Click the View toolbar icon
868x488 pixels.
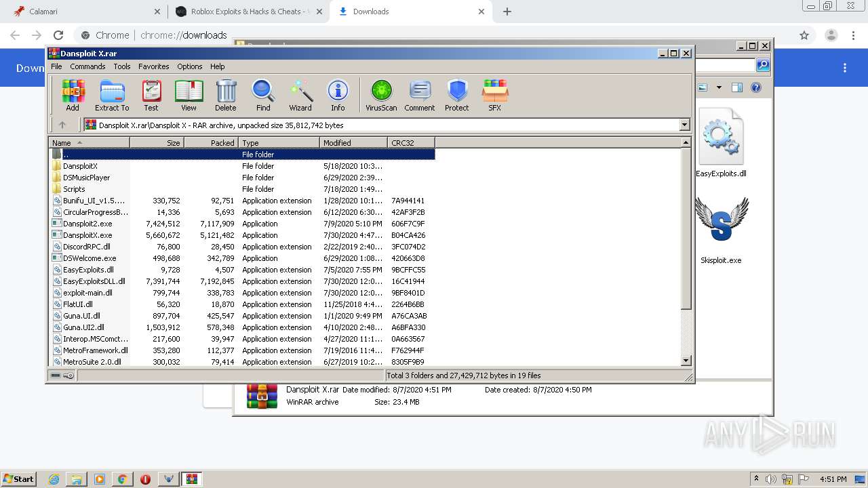(189, 94)
